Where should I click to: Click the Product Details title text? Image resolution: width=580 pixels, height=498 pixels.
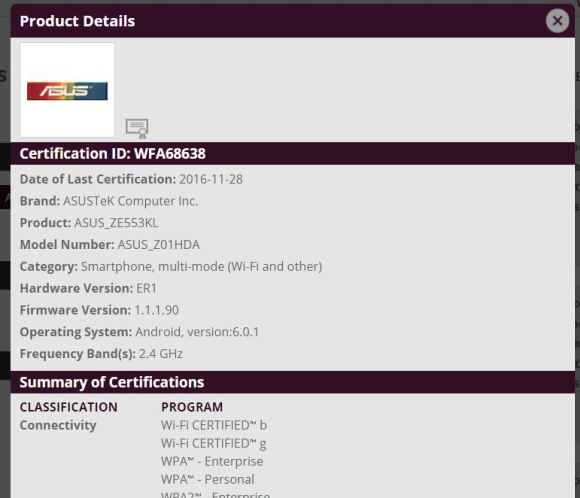tap(77, 21)
